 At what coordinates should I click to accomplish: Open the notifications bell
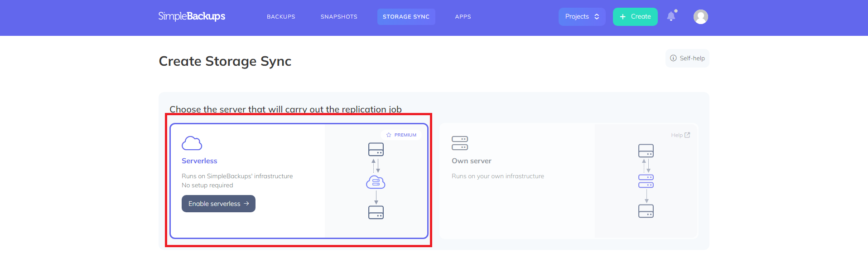(x=671, y=16)
